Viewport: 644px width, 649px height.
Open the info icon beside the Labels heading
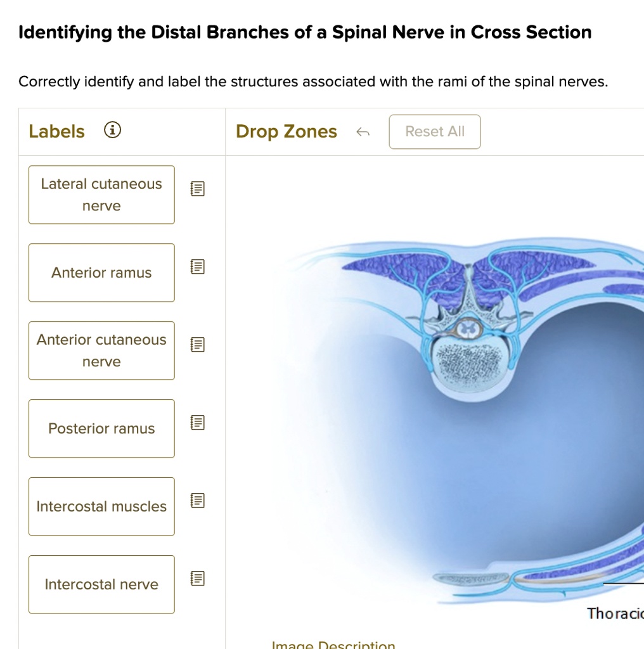click(x=113, y=129)
